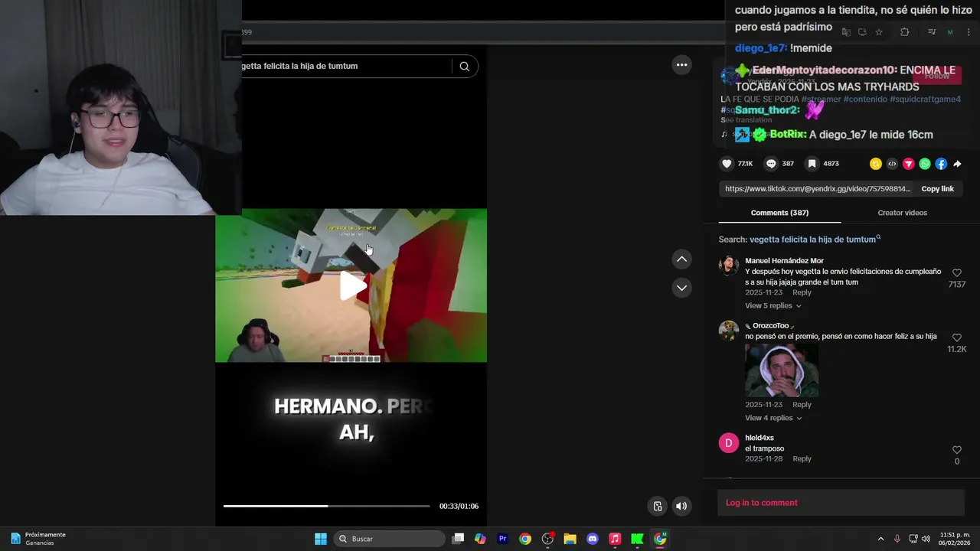Share the video to WhatsApp

click(925, 164)
